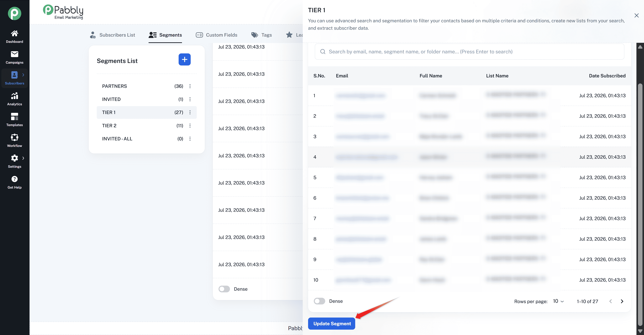
Task: Open Get Help question icon
Action: coord(14,179)
